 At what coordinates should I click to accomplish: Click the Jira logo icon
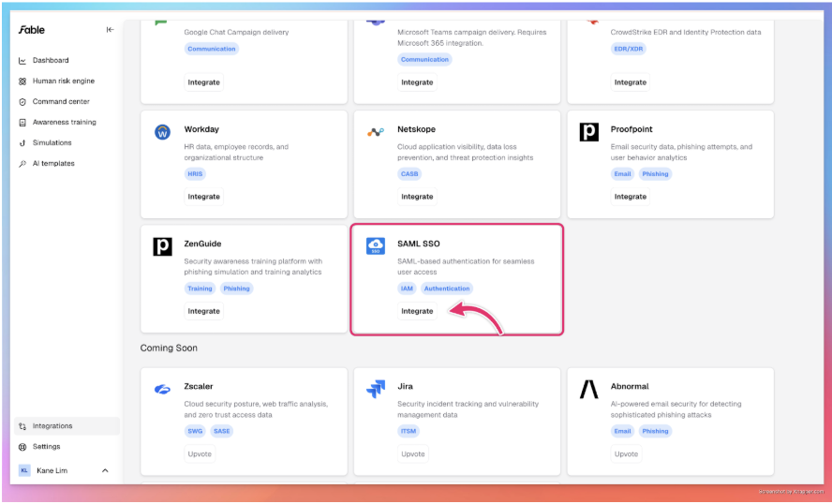point(376,389)
